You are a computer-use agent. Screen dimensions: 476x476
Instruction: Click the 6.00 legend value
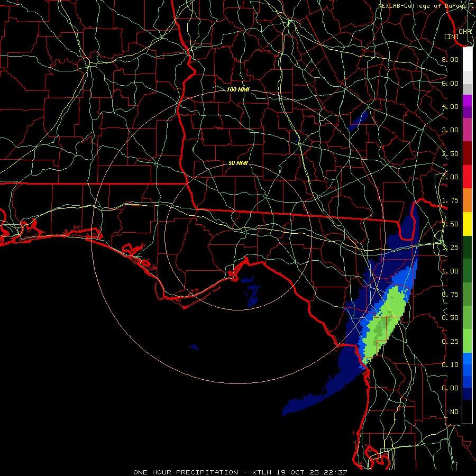450,83
